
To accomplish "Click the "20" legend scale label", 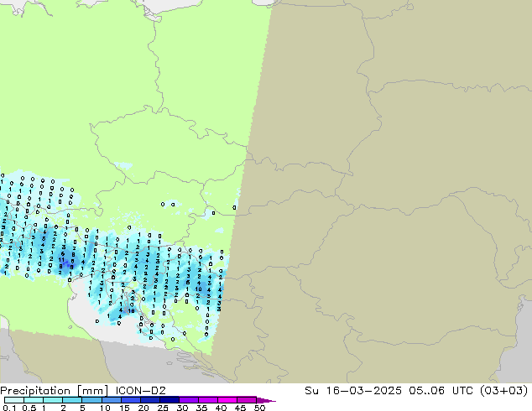I will click(143, 408).
